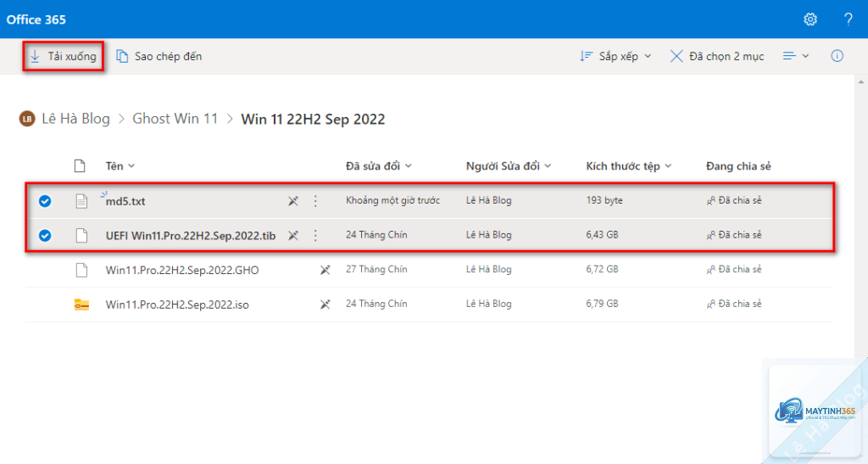Uncheck the UEFI Win11 .tib selection circle

(x=45, y=235)
